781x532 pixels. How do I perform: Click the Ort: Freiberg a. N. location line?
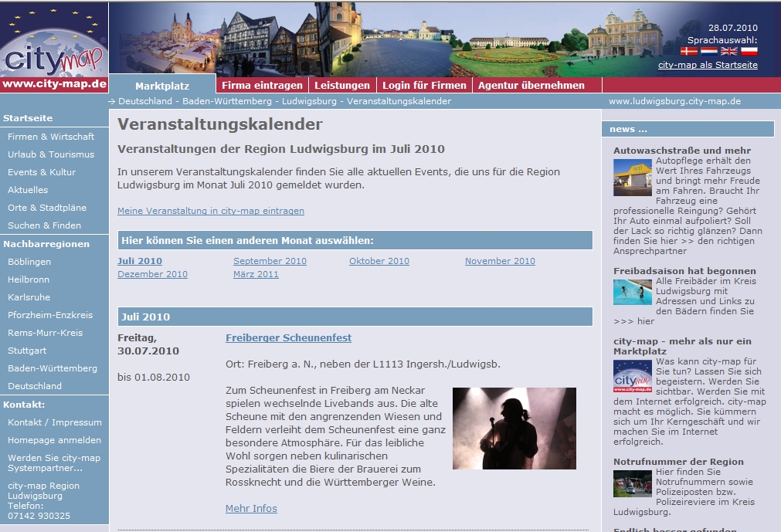click(x=362, y=364)
